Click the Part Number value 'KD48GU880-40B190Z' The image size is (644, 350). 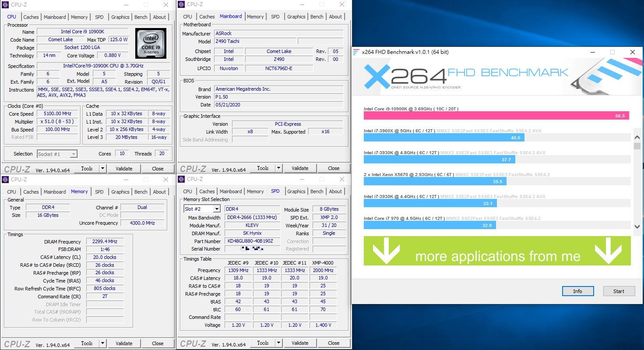[x=252, y=241]
